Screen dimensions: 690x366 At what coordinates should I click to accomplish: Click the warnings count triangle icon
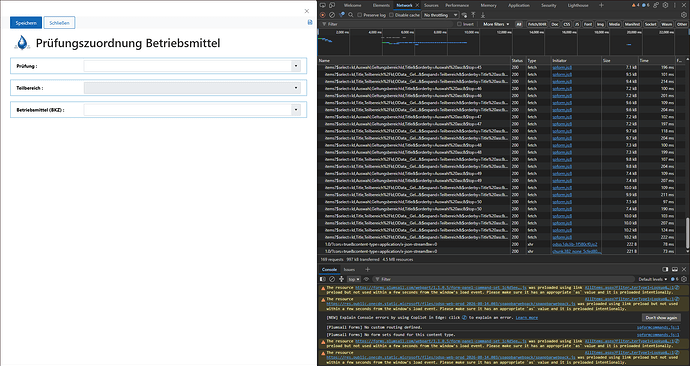(635, 5)
